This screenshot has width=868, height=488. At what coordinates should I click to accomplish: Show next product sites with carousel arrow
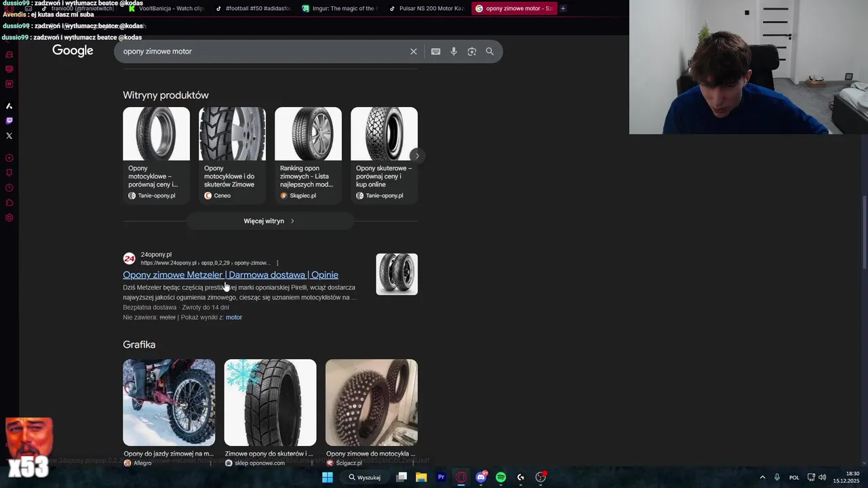[417, 156]
